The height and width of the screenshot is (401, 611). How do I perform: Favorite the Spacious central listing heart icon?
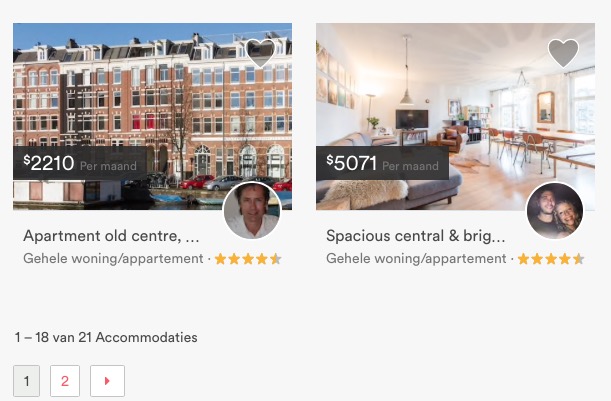pos(563,53)
